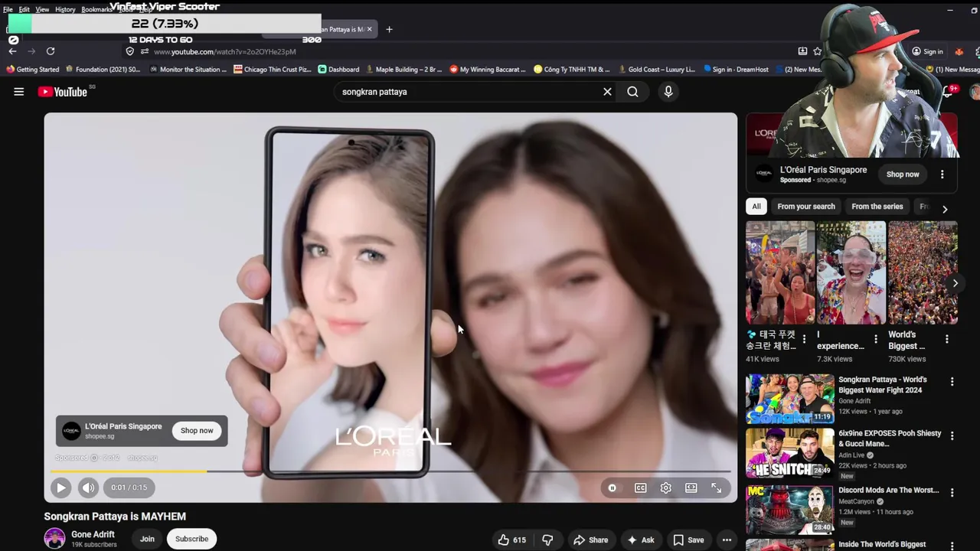Share this video
The image size is (980, 551).
(590, 540)
